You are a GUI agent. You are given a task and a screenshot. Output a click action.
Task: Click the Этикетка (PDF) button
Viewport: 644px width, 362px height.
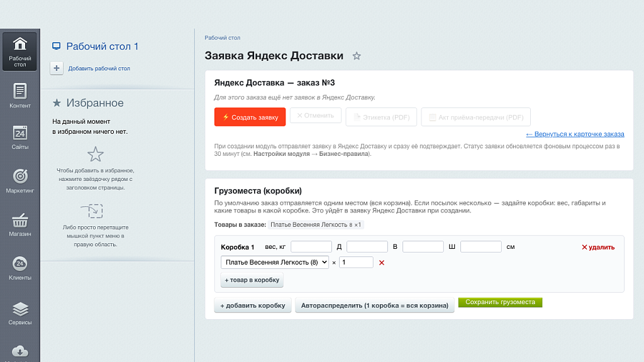(381, 117)
